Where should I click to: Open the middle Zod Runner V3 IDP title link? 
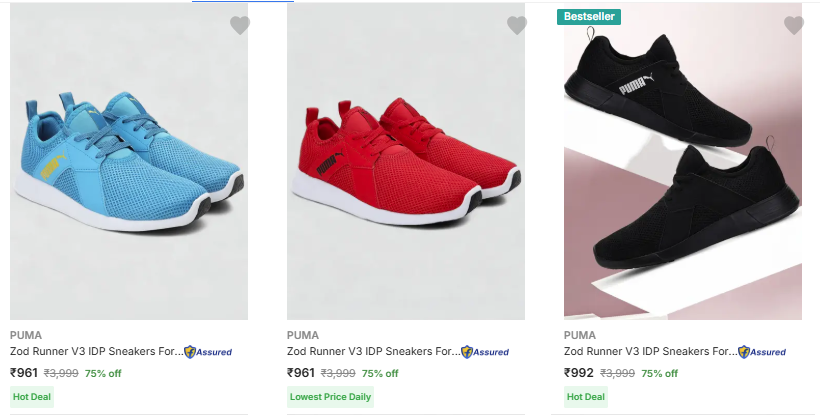pyautogui.click(x=373, y=352)
